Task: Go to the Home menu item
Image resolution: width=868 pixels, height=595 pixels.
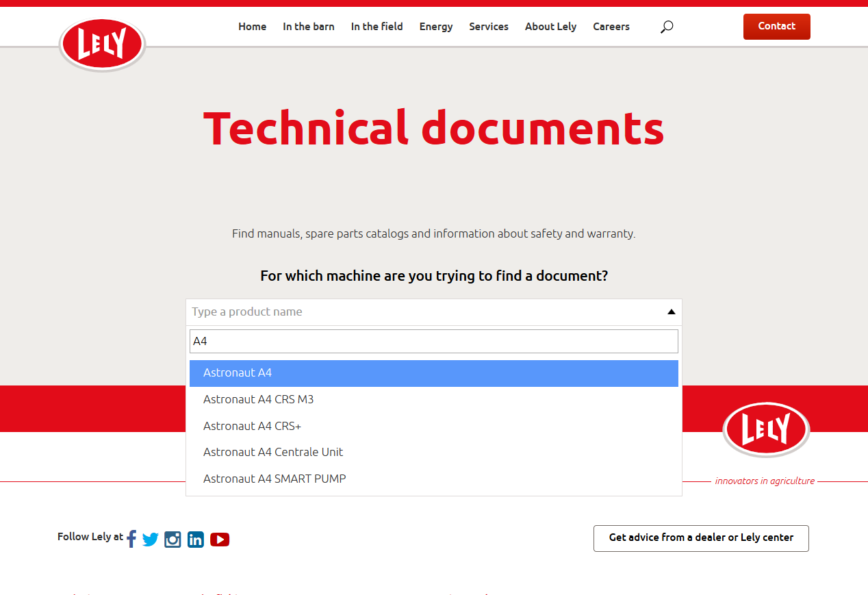Action: coord(253,27)
